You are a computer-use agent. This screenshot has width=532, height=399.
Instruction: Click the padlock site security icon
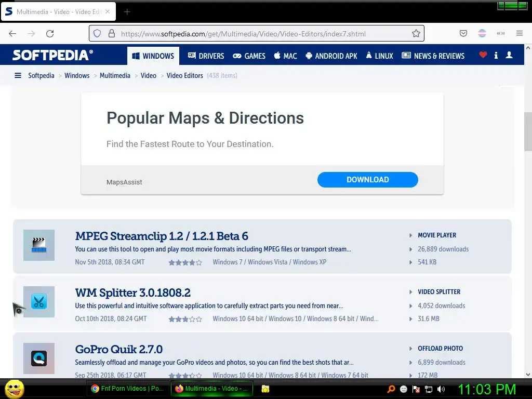tap(112, 33)
